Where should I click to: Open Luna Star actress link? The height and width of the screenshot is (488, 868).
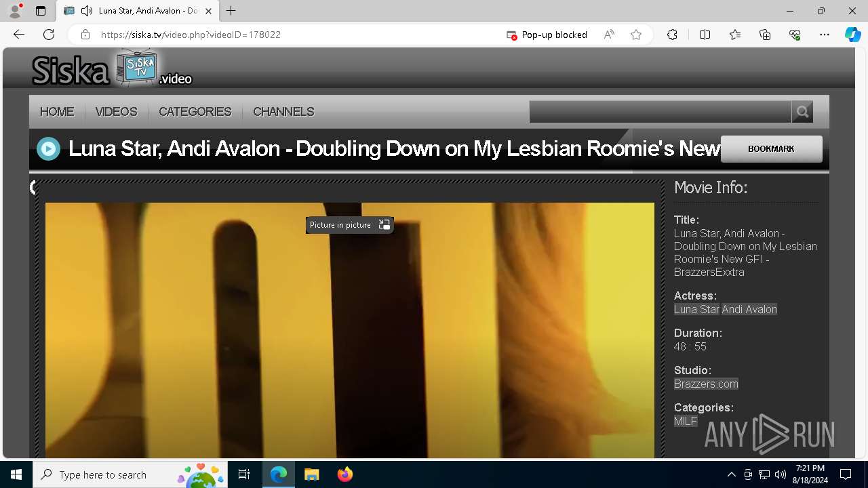coord(696,309)
